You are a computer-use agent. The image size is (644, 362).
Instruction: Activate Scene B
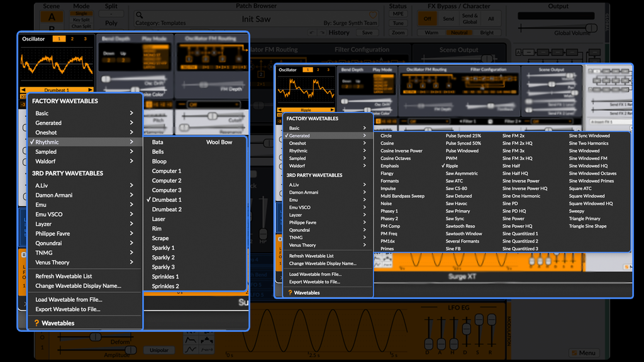[x=52, y=28]
